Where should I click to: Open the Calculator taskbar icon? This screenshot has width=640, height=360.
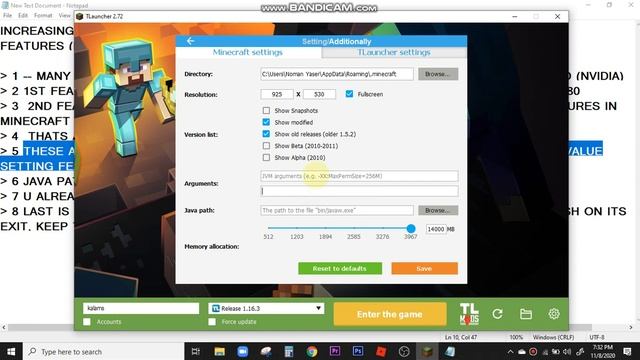pyautogui.click(x=289, y=351)
